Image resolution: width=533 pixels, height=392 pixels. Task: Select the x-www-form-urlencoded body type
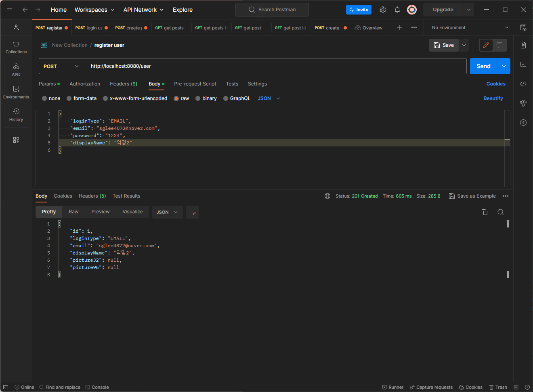click(x=135, y=98)
